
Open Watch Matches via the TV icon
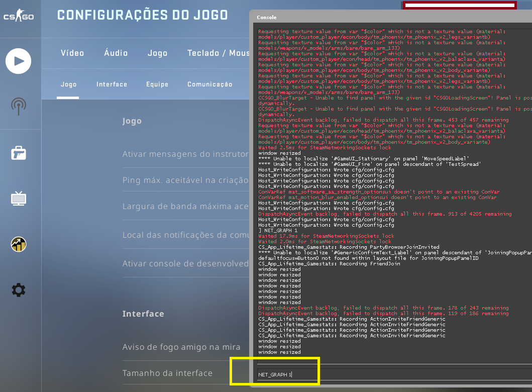(x=19, y=199)
